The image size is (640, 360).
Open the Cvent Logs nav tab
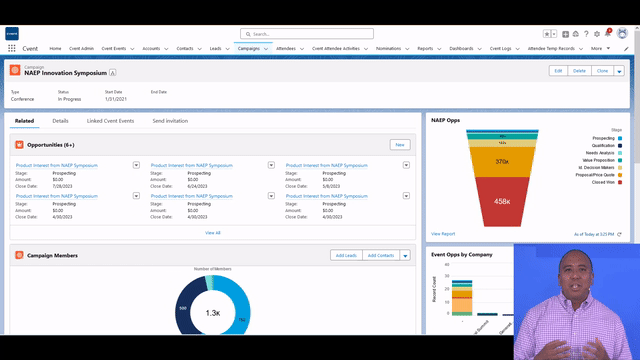click(500, 48)
